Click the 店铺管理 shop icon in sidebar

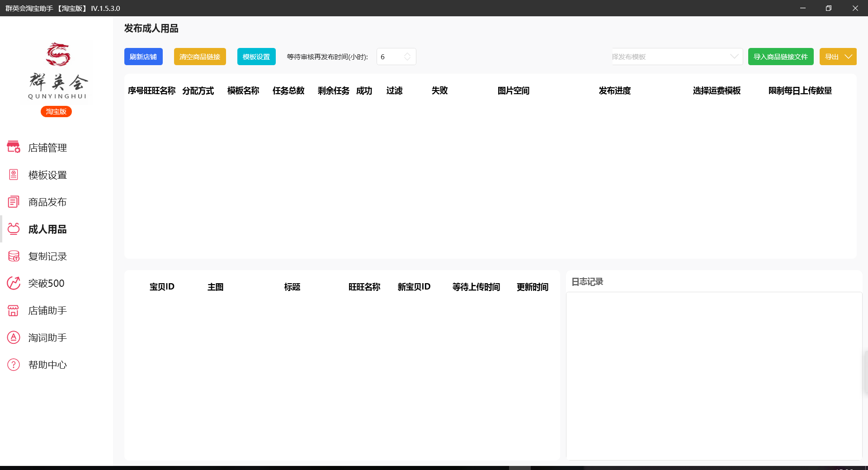click(14, 147)
